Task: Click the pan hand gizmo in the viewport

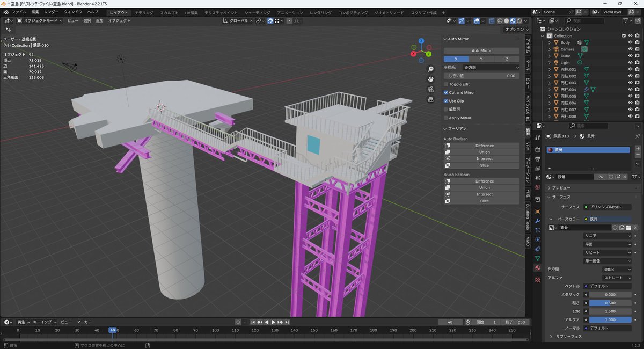Action: point(430,79)
